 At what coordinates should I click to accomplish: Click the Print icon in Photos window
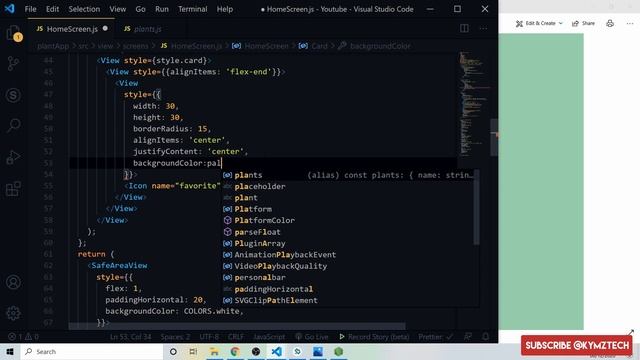click(610, 23)
